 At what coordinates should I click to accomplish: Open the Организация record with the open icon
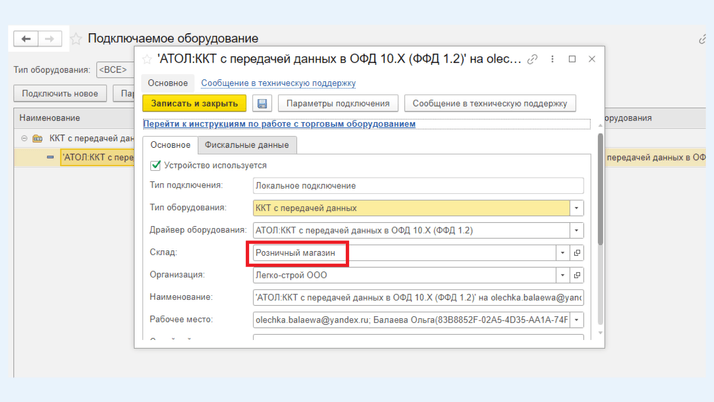click(x=577, y=275)
